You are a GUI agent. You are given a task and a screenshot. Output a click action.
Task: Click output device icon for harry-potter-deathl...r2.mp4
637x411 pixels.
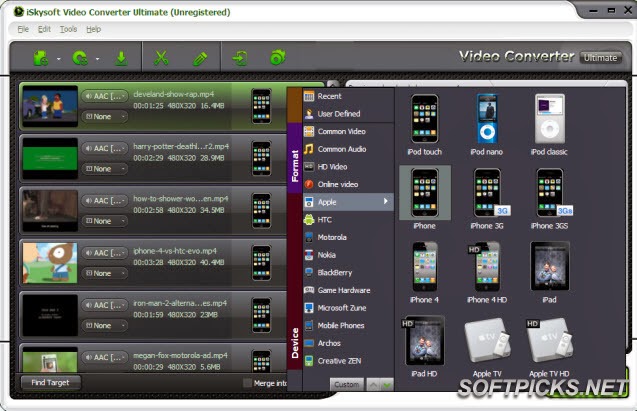pos(261,158)
